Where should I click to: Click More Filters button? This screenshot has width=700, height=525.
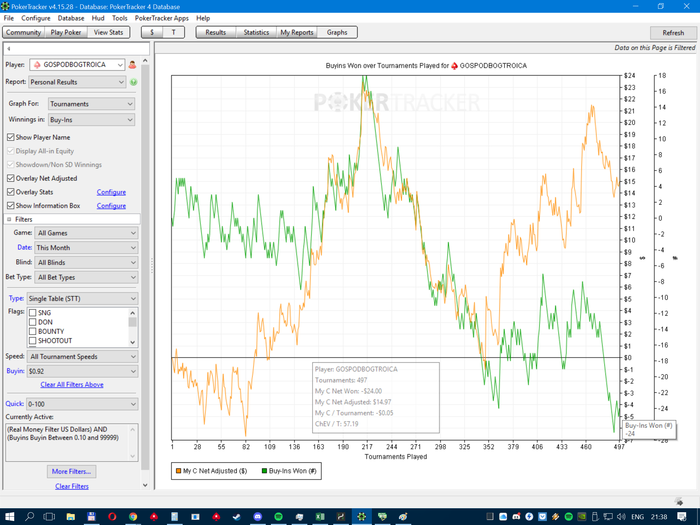point(71,471)
